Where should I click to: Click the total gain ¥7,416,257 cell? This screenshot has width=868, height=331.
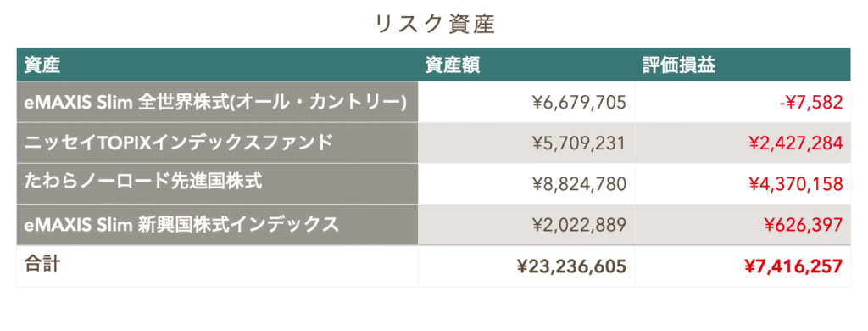pos(743,266)
